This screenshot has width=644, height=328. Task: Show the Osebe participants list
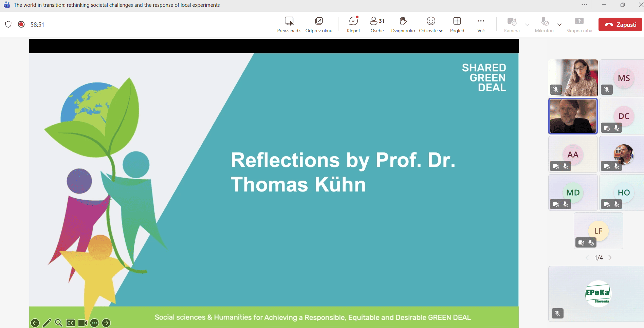coord(377,24)
